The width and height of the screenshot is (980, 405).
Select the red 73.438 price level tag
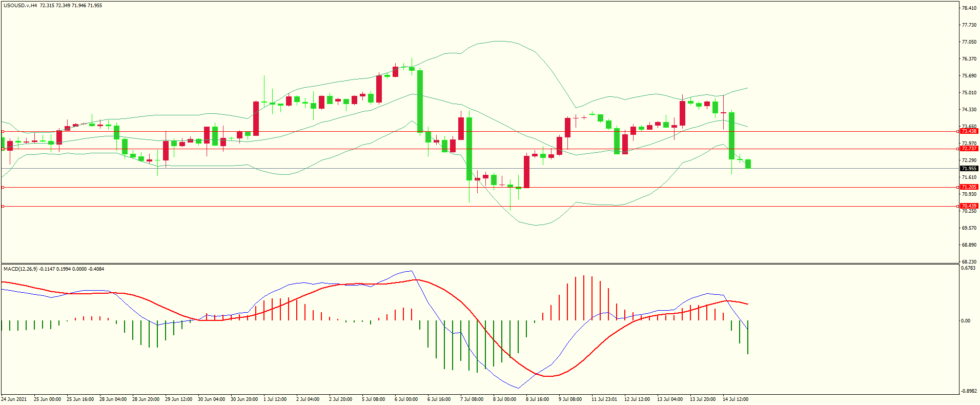(969, 131)
